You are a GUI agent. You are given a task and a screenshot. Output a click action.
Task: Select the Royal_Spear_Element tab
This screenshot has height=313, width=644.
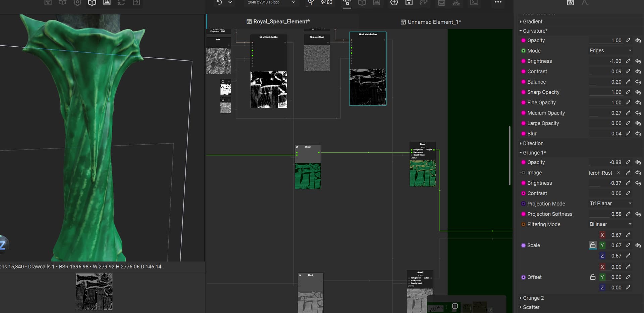[x=278, y=21]
